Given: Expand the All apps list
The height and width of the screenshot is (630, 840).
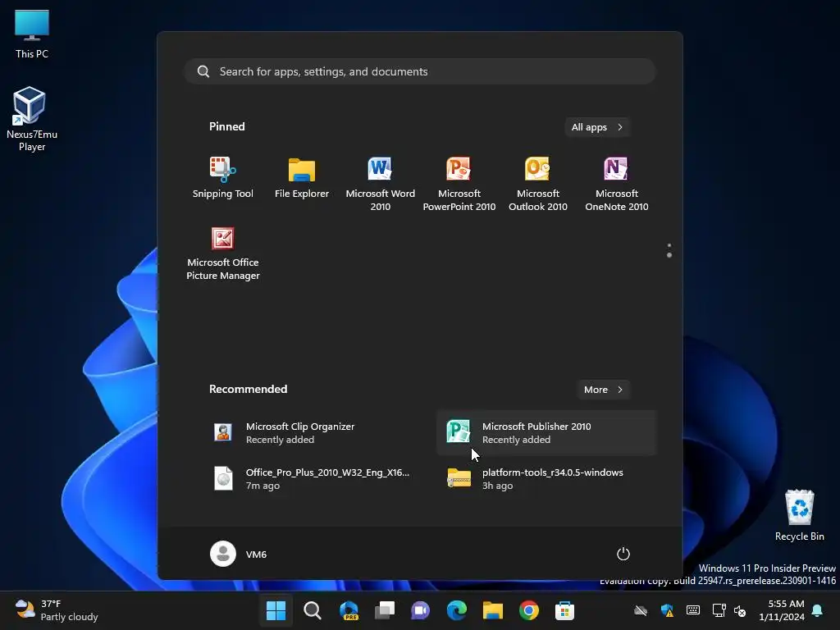Looking at the screenshot, I should (597, 127).
